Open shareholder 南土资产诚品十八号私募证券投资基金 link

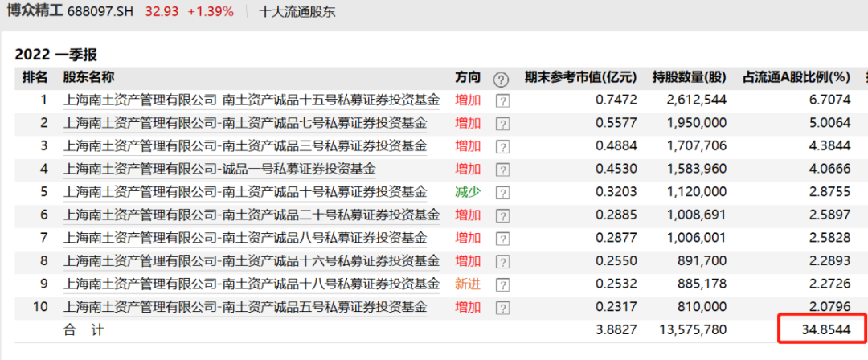click(x=252, y=284)
